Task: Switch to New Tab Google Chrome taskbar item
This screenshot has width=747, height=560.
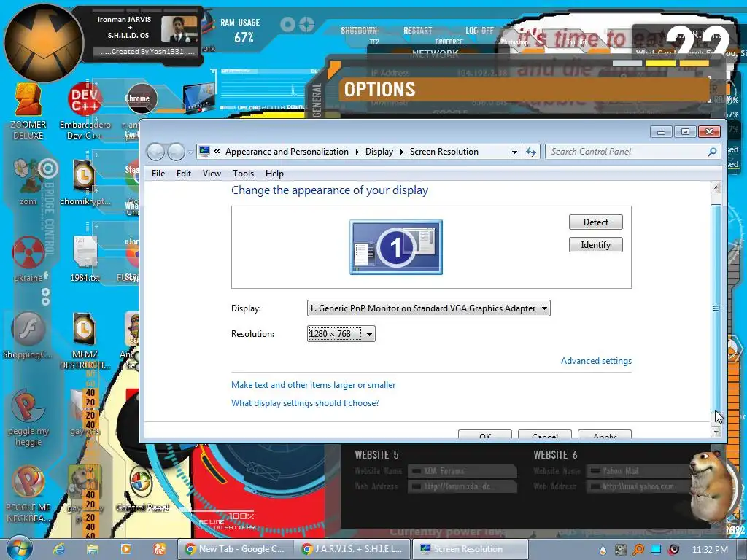Action: [x=235, y=549]
